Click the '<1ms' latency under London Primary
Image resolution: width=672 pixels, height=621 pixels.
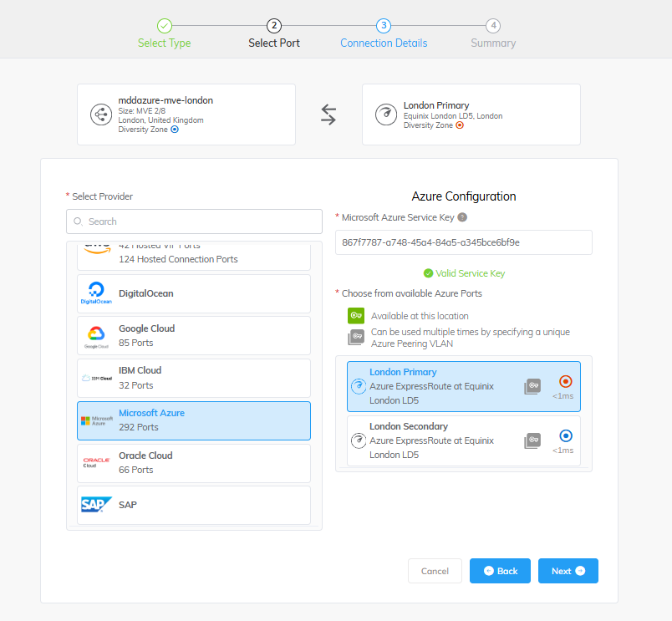pos(563,396)
